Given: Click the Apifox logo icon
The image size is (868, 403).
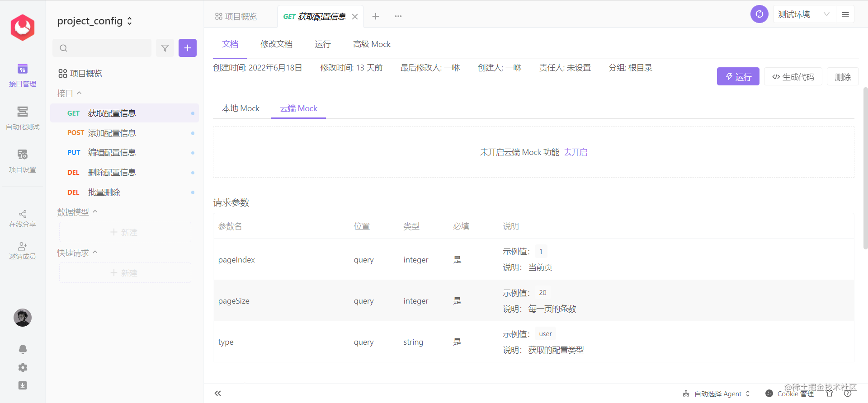Looking at the screenshot, I should click(x=23, y=27).
